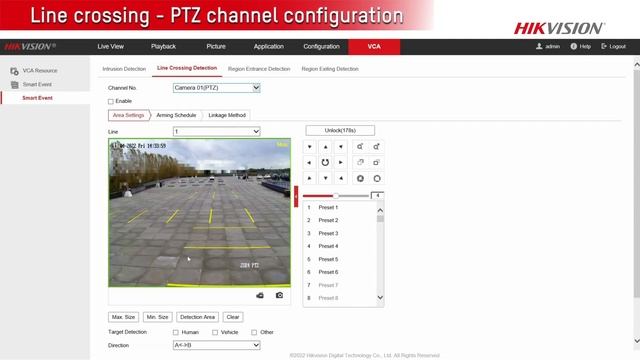The image size is (640, 360).
Task: Switch to Region Entrance Detection tab
Action: (259, 69)
